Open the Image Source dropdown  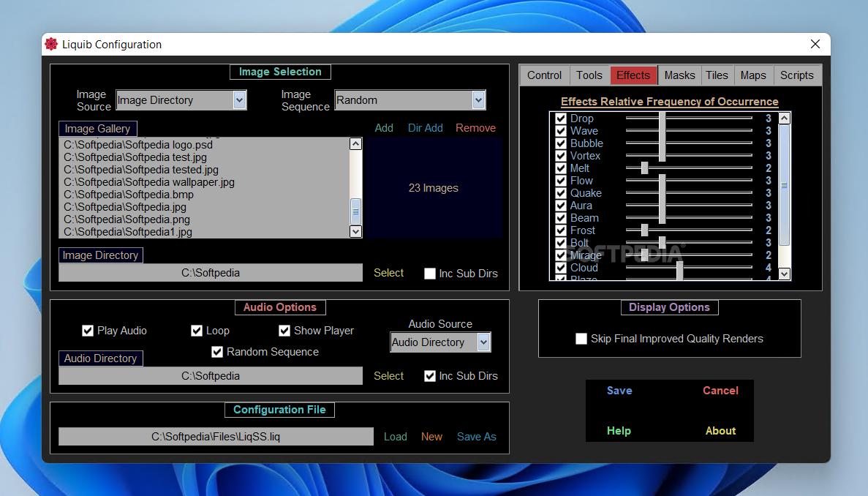[x=239, y=100]
